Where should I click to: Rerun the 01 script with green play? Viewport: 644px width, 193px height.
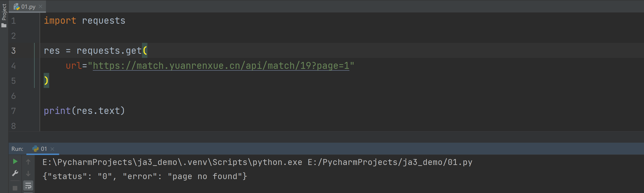point(15,162)
